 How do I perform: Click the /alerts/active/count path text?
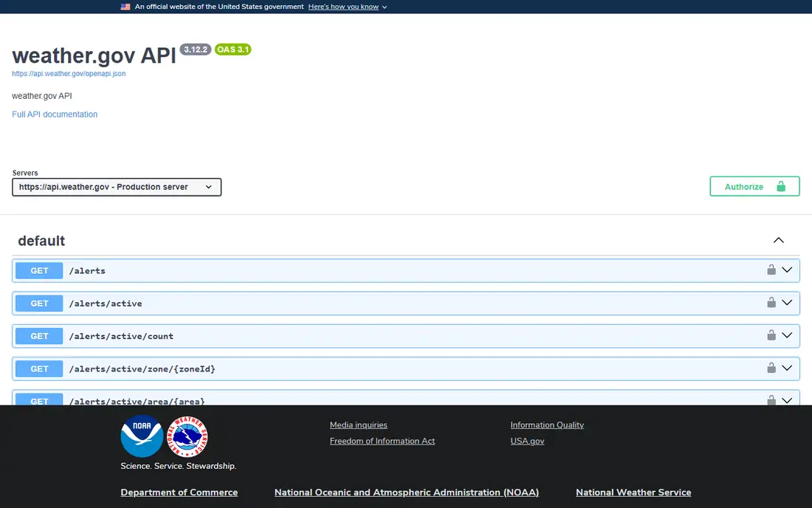point(121,336)
